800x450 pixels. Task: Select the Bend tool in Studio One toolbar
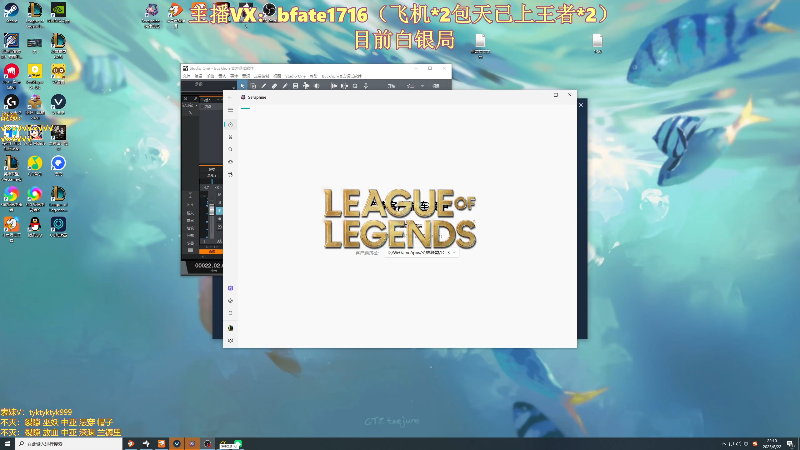[x=306, y=86]
